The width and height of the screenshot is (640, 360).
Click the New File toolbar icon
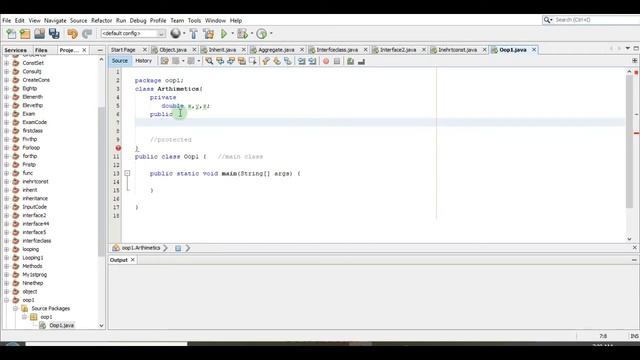11,33
